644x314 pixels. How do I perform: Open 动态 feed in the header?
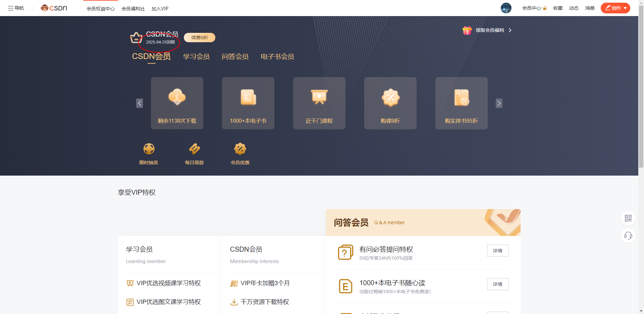click(574, 8)
